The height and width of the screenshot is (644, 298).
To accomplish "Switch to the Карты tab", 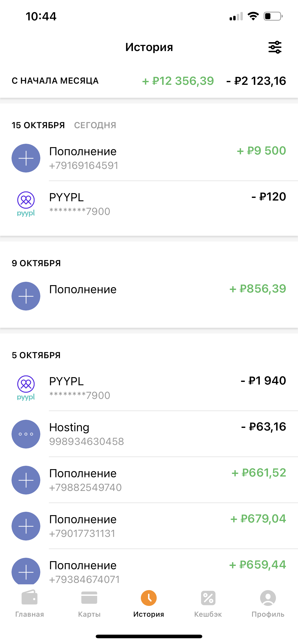I will tap(89, 604).
